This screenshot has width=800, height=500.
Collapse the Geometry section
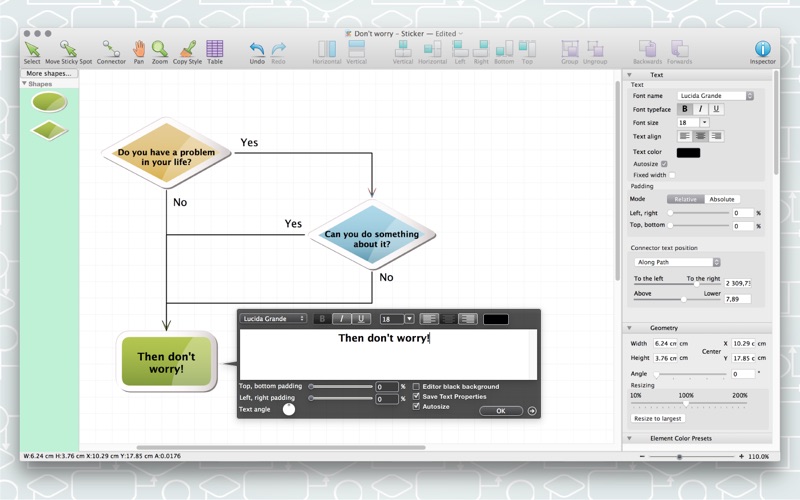629,328
